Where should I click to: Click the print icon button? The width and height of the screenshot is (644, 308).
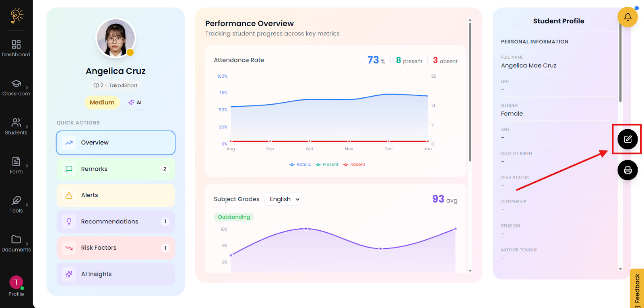[627, 170]
